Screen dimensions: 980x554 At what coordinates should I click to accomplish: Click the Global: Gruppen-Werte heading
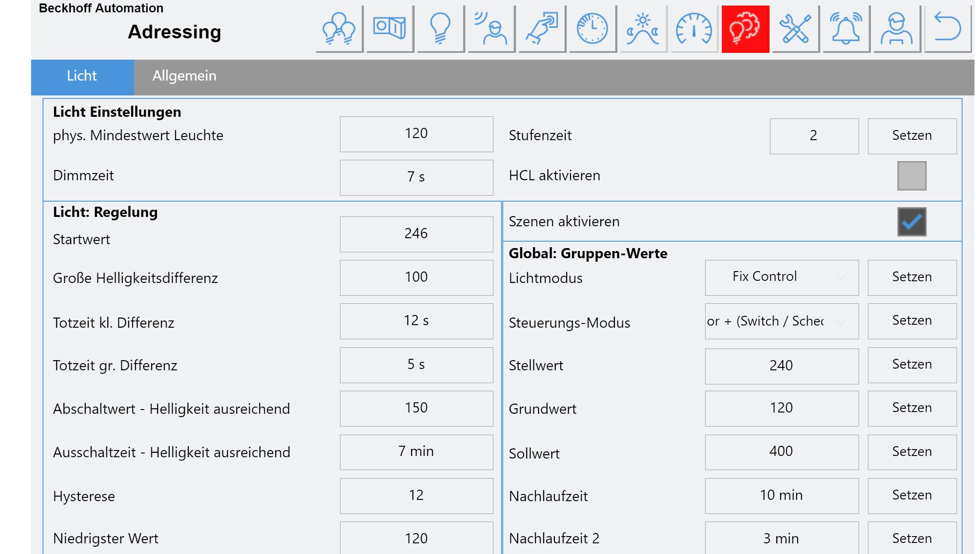[x=588, y=254]
